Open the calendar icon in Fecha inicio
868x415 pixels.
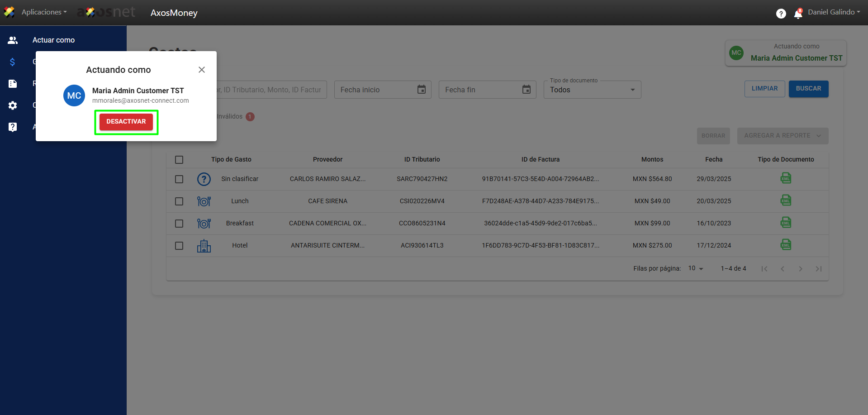[x=421, y=90]
